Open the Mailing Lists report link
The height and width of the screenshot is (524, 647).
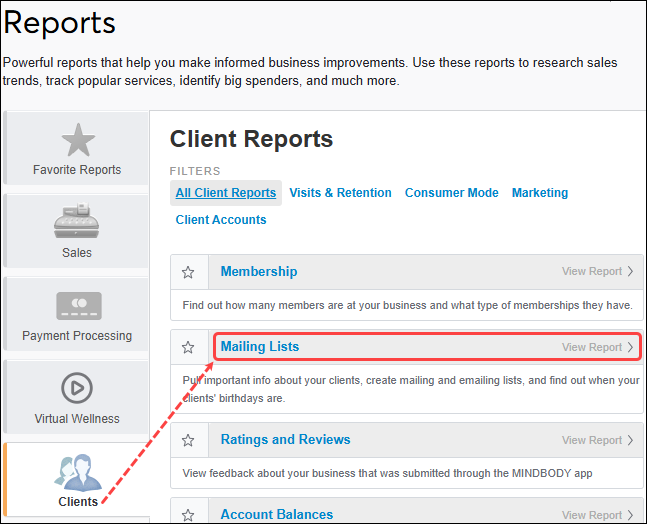point(260,347)
